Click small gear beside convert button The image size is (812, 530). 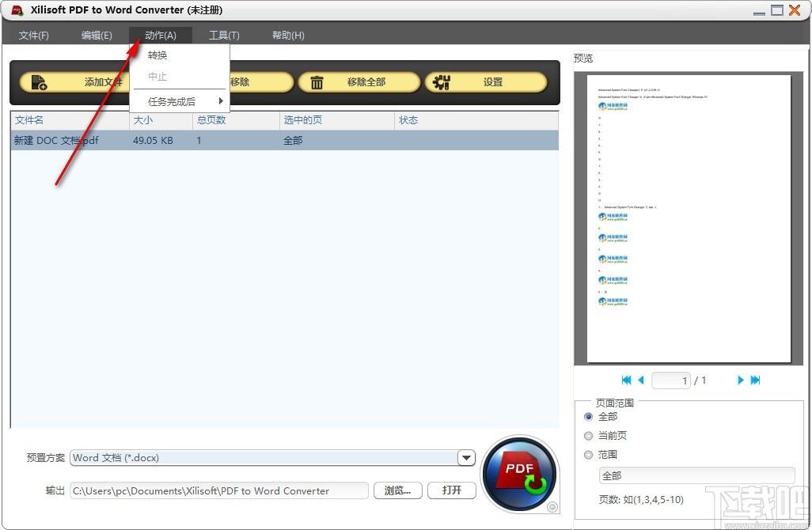pos(552,507)
